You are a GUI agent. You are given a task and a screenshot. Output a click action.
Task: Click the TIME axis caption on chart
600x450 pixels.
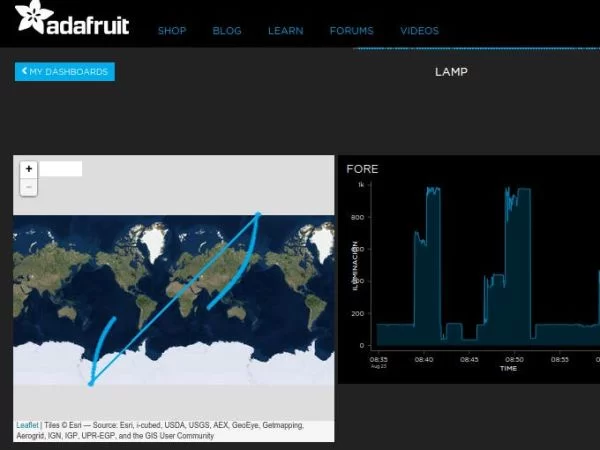tap(508, 368)
